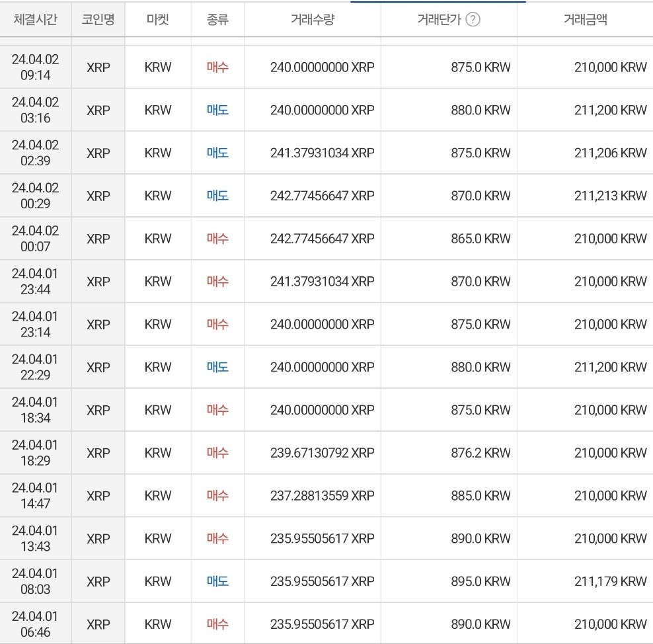The height and width of the screenshot is (644, 653).
Task: Select XRP coin name in 09:14 row
Action: click(98, 67)
